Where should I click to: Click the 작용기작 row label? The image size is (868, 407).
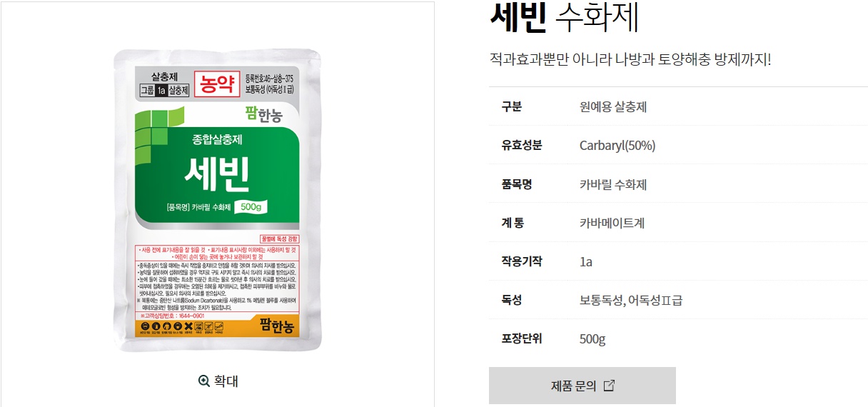[522, 261]
